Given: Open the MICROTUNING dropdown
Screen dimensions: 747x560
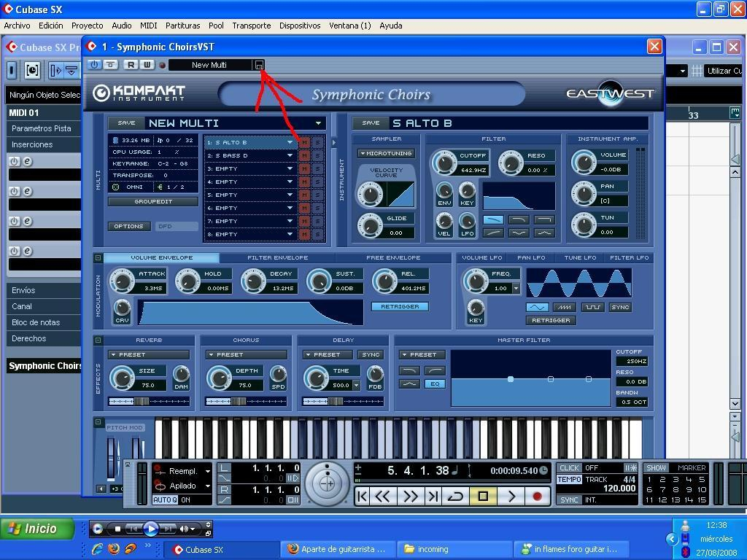Looking at the screenshot, I should 387,153.
